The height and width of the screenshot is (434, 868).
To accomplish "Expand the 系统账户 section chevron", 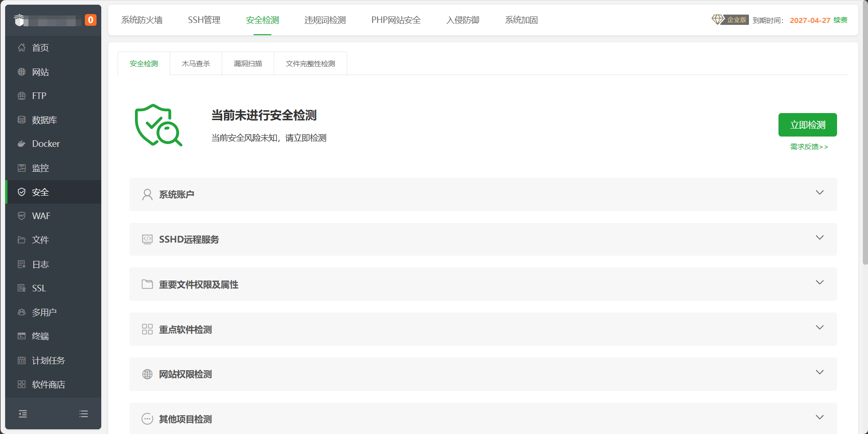I will pos(819,193).
